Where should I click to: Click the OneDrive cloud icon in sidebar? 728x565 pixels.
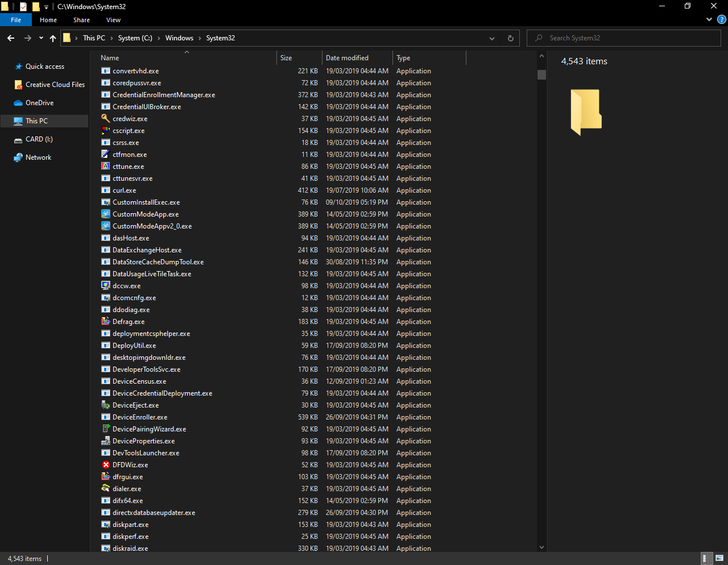click(18, 103)
